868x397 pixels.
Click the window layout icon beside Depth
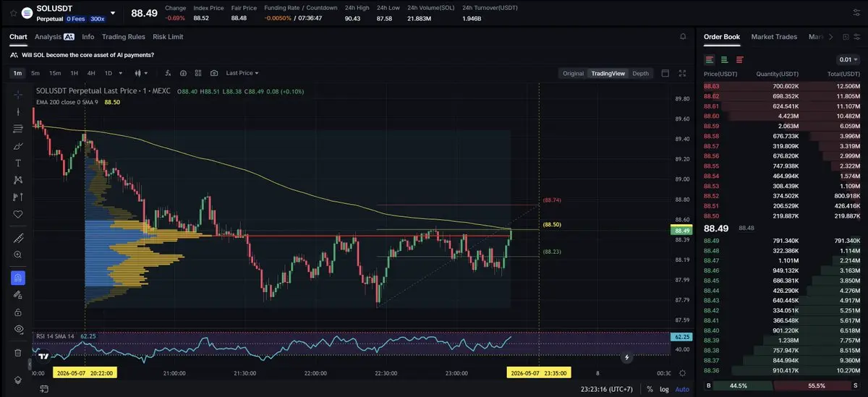coord(666,73)
